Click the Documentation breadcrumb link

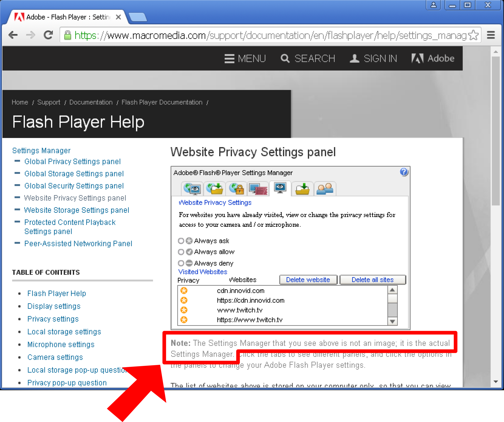pos(91,102)
